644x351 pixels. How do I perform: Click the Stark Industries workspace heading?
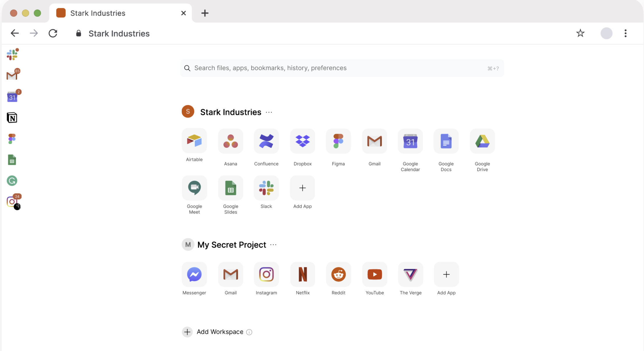pyautogui.click(x=231, y=112)
